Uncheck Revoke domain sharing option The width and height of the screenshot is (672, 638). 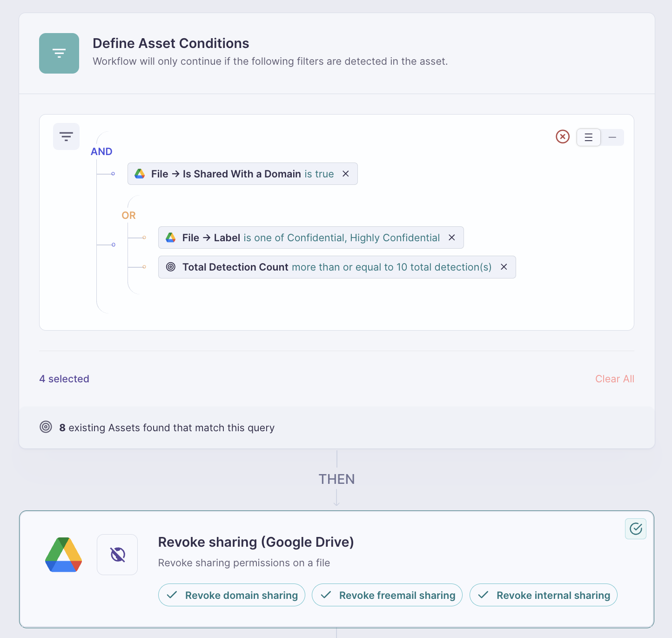tap(232, 595)
